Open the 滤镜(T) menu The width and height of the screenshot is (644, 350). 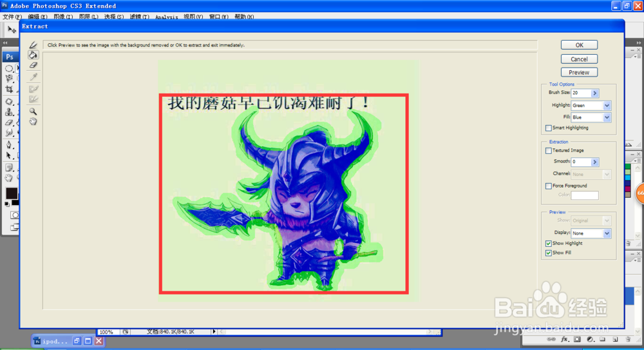(139, 17)
